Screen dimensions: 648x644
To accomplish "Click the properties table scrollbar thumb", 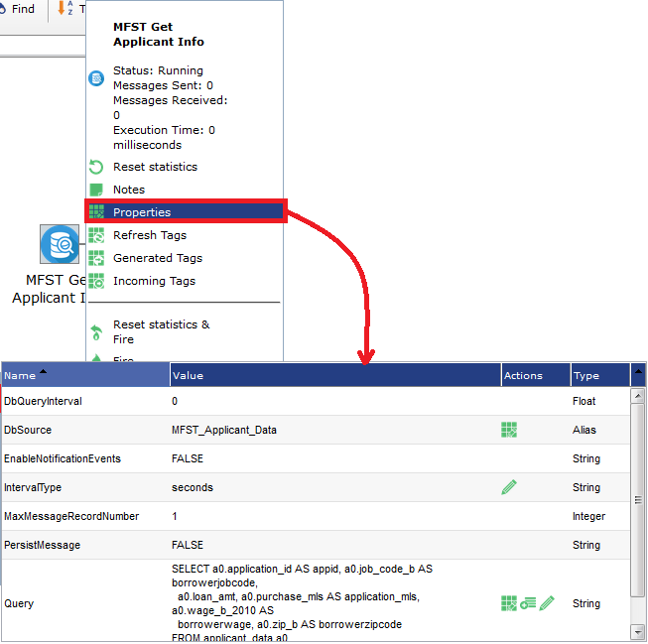I will click(638, 500).
